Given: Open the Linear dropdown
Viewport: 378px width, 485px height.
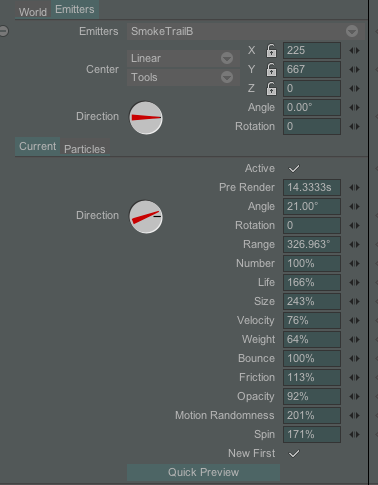Looking at the screenshot, I should (x=183, y=58).
